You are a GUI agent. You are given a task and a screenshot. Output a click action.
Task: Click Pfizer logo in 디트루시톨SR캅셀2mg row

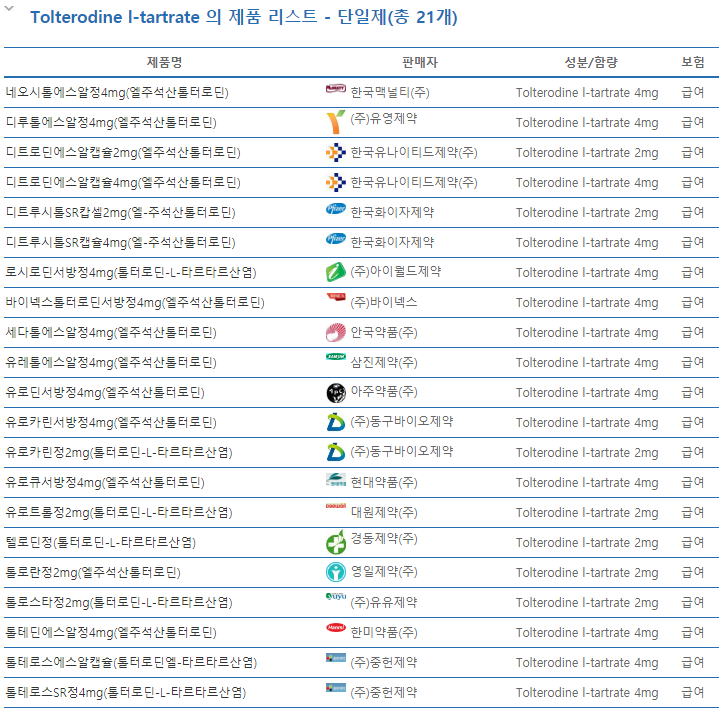(x=336, y=209)
